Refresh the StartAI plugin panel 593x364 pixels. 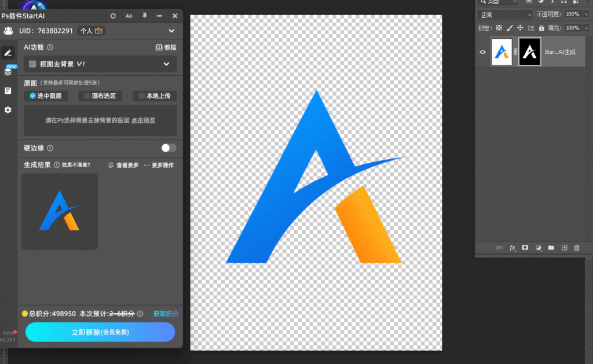113,16
